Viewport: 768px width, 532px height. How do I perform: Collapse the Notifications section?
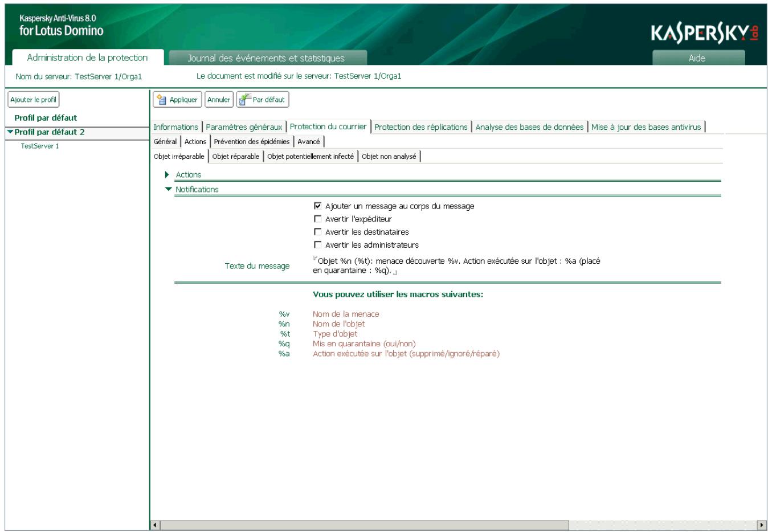[x=167, y=190]
